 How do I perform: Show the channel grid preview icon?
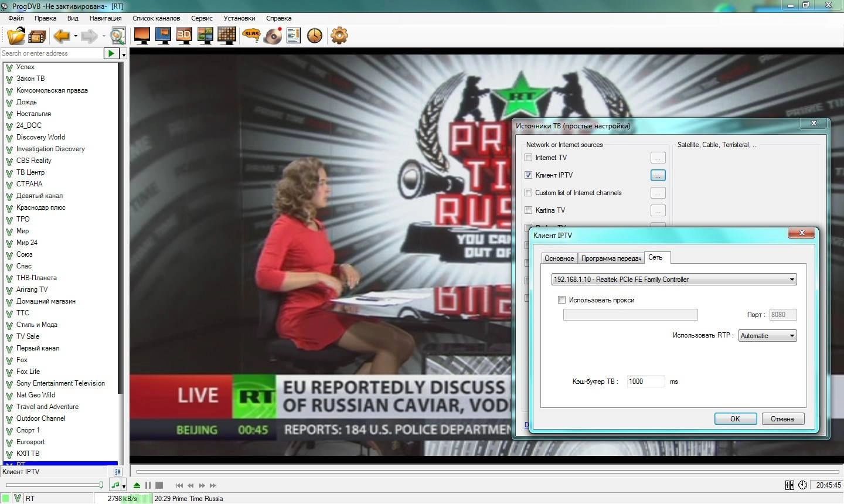[x=226, y=36]
